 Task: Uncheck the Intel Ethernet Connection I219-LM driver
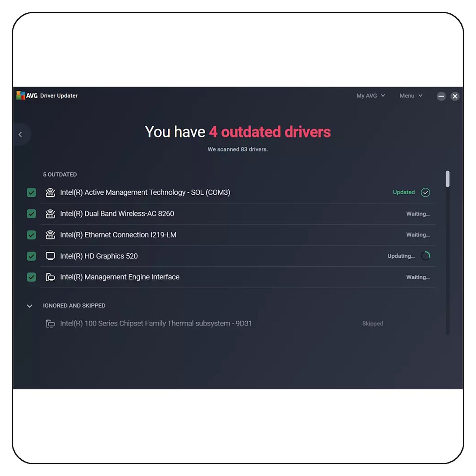point(31,235)
